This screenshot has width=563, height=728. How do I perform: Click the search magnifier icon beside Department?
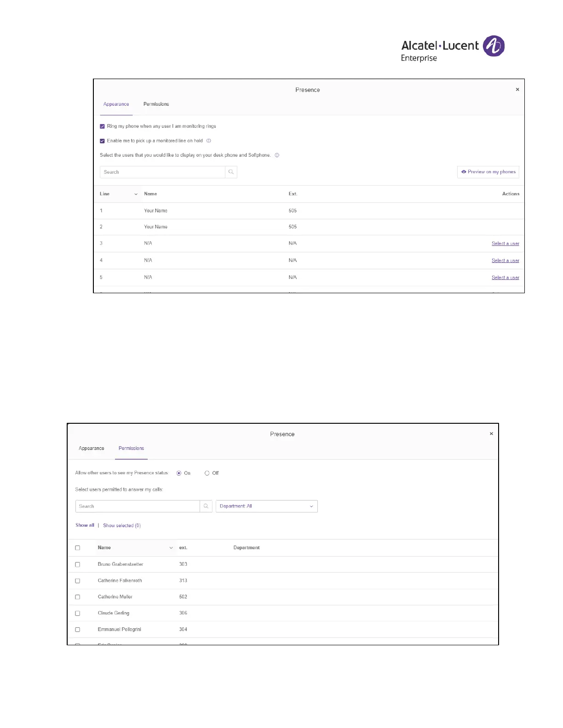click(206, 506)
